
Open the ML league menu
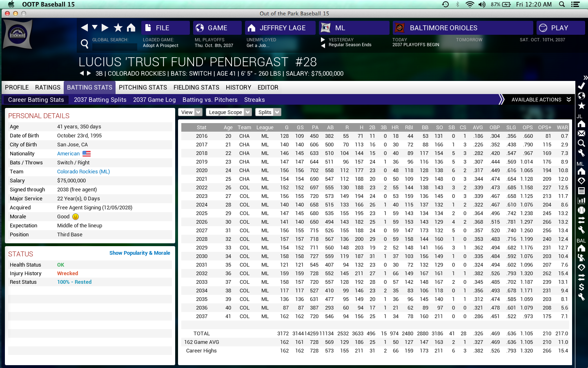pos(354,28)
